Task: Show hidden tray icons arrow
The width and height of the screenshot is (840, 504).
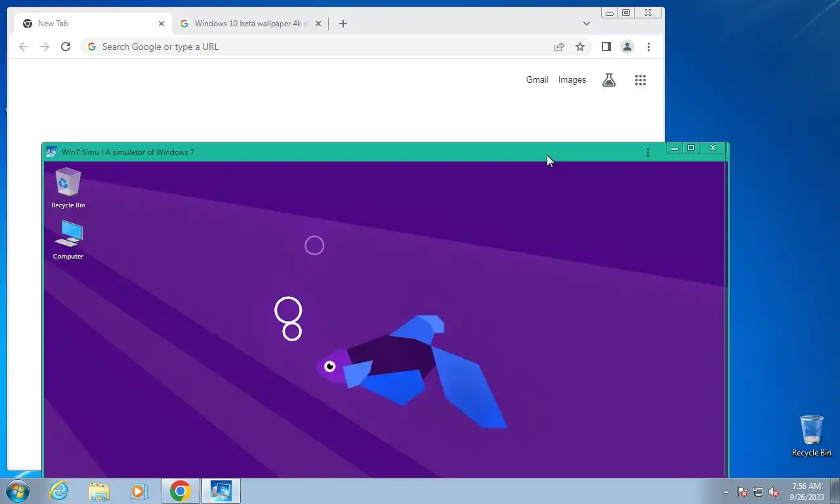Action: [x=726, y=492]
